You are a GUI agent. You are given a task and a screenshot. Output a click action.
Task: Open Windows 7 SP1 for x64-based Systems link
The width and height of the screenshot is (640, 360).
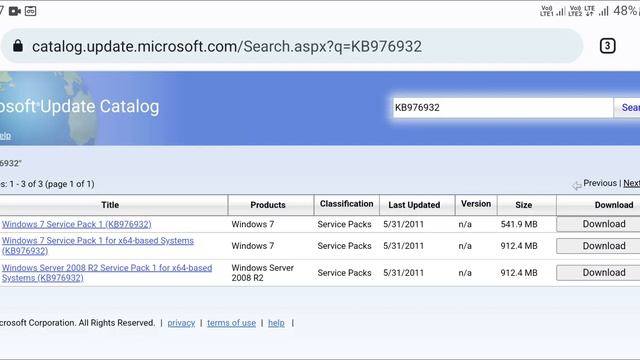pyautogui.click(x=98, y=246)
